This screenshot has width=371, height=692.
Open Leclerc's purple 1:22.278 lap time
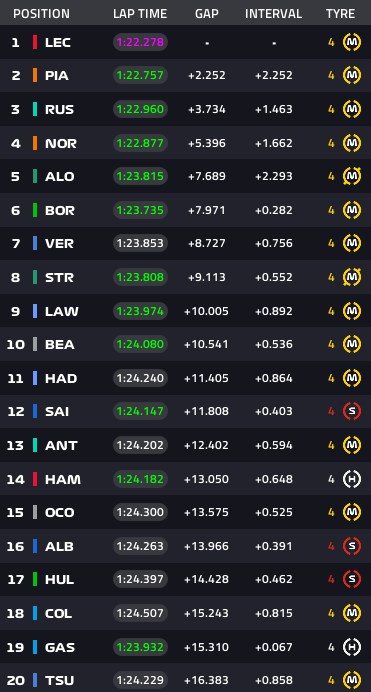click(x=140, y=42)
